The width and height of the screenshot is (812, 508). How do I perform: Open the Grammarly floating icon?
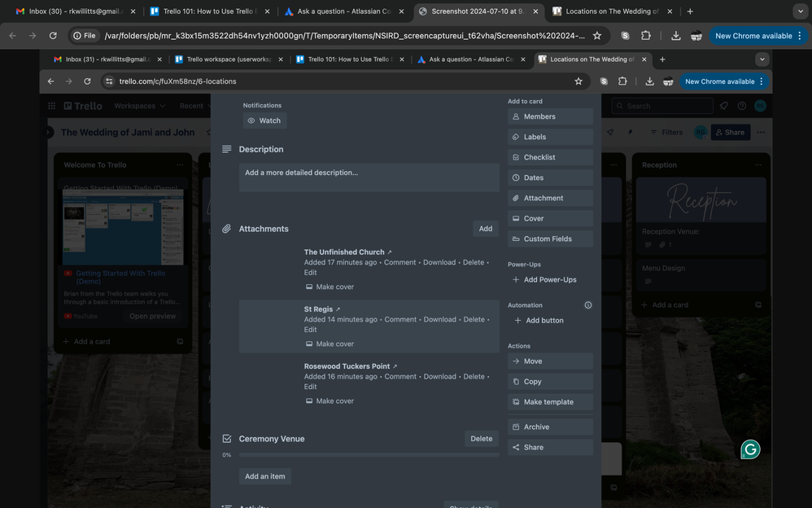749,449
